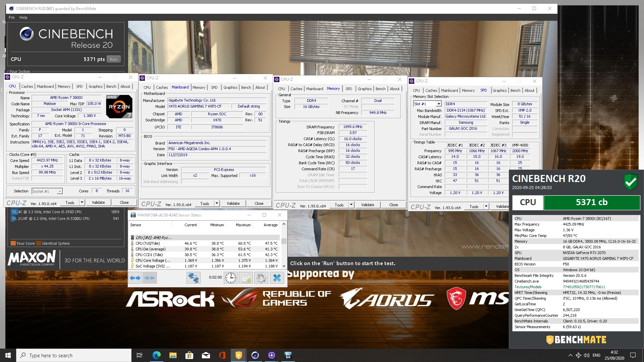
Task: Open Bench tab in CPU-Z Mainboard window
Action: 246,87
